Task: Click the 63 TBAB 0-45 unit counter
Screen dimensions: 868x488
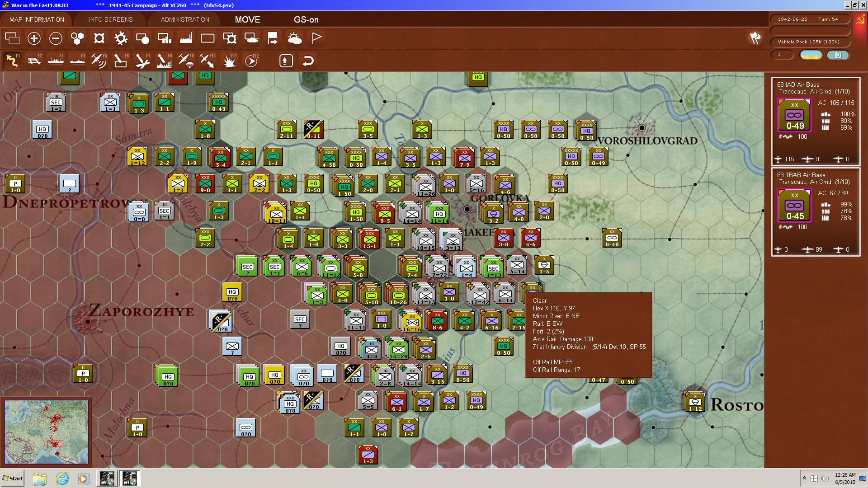Action: pos(794,206)
